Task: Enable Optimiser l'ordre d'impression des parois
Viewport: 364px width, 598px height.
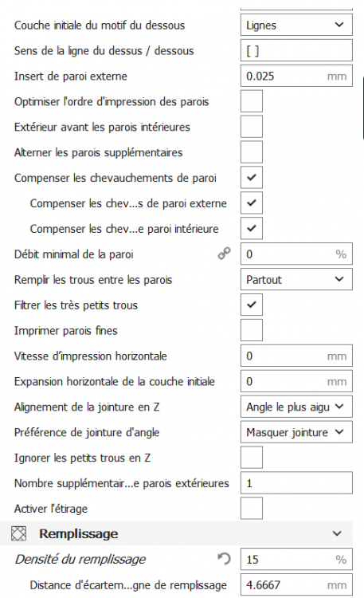Action: tap(252, 101)
